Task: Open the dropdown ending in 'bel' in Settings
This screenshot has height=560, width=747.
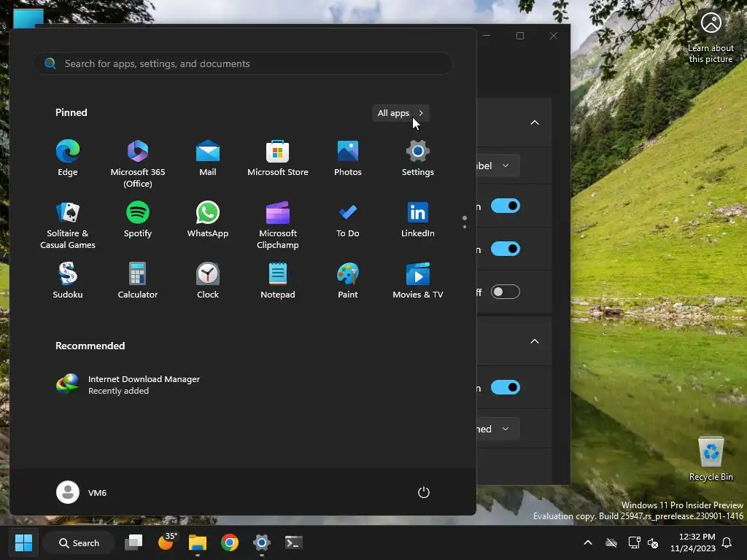Action: coord(498,166)
